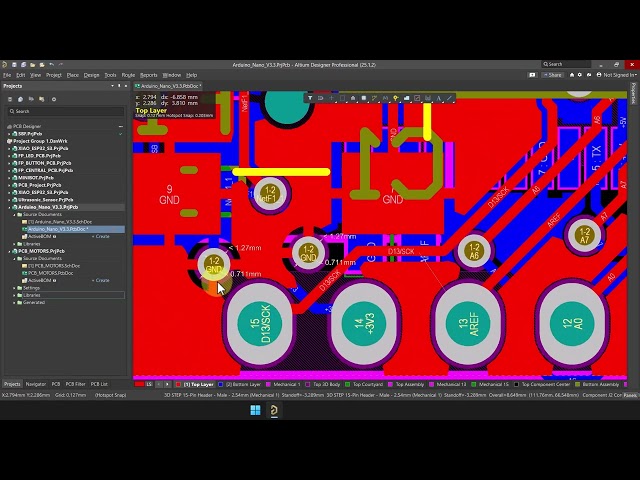The height and width of the screenshot is (480, 640).
Task: Click the Redo arrow
Action: click(x=61, y=64)
